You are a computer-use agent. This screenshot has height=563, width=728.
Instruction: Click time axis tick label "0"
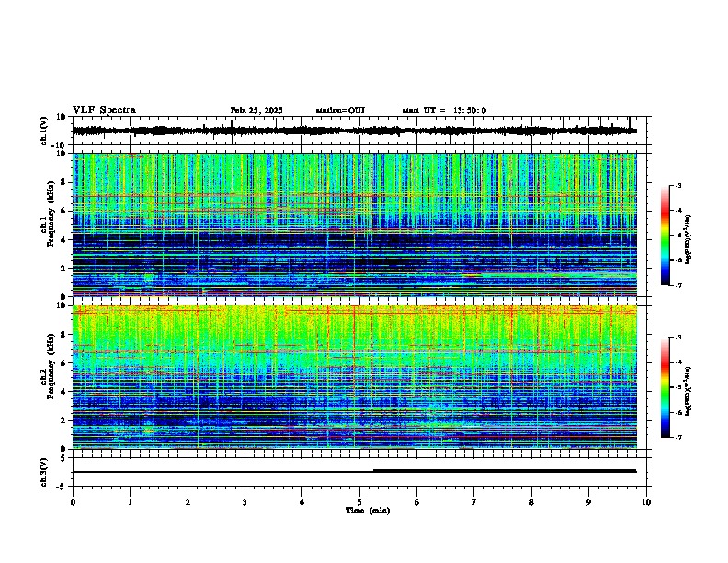click(73, 502)
